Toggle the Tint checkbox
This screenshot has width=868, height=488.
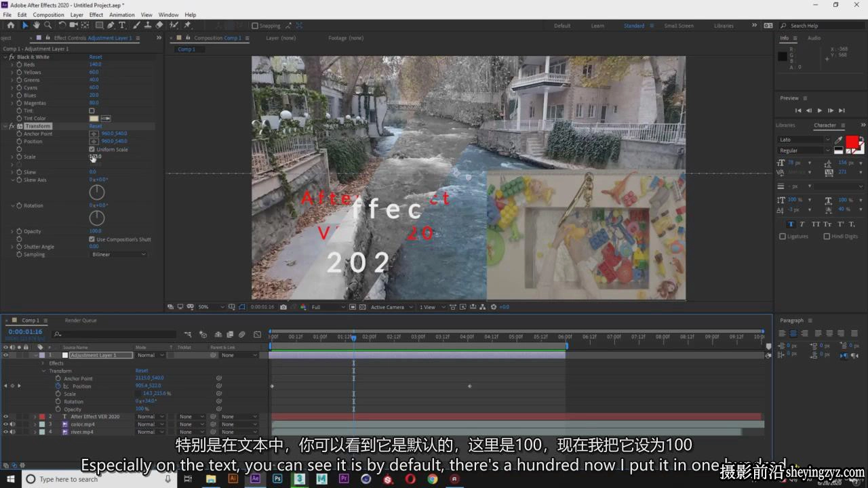(92, 110)
